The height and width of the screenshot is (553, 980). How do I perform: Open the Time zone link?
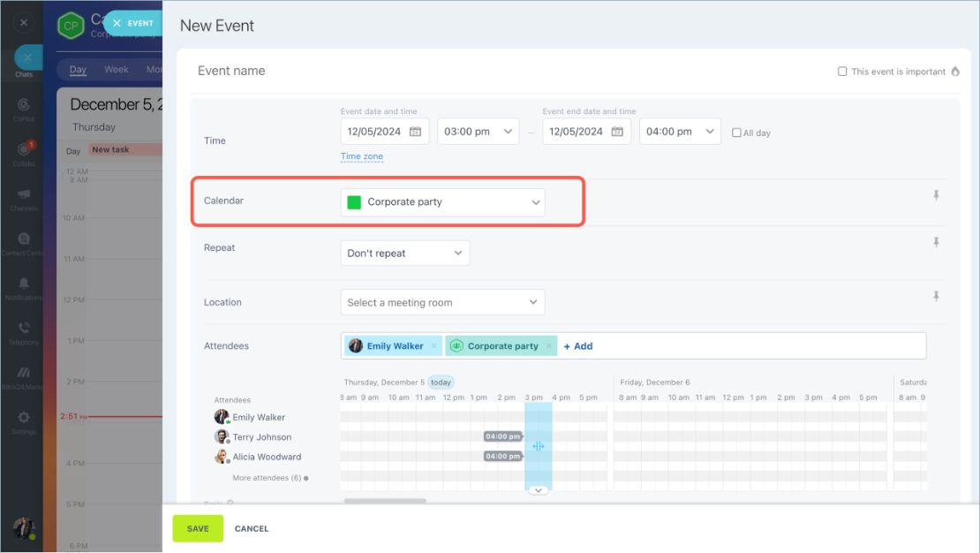(x=362, y=156)
